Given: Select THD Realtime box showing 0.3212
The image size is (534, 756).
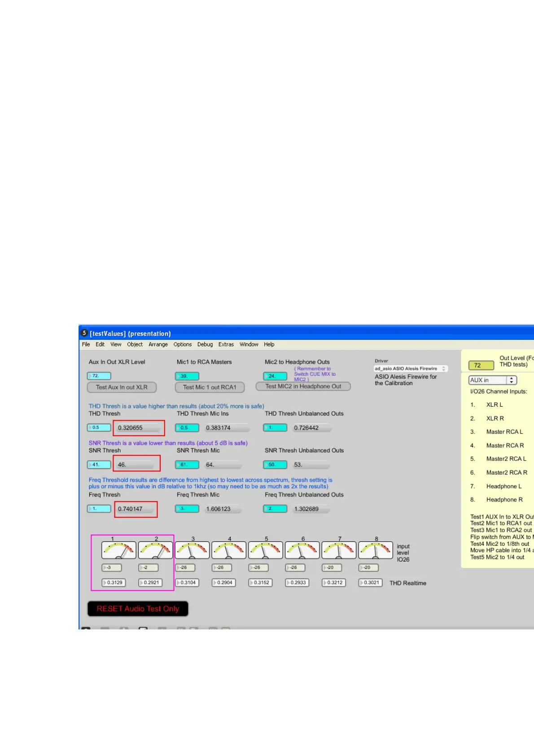Looking at the screenshot, I should (334, 583).
